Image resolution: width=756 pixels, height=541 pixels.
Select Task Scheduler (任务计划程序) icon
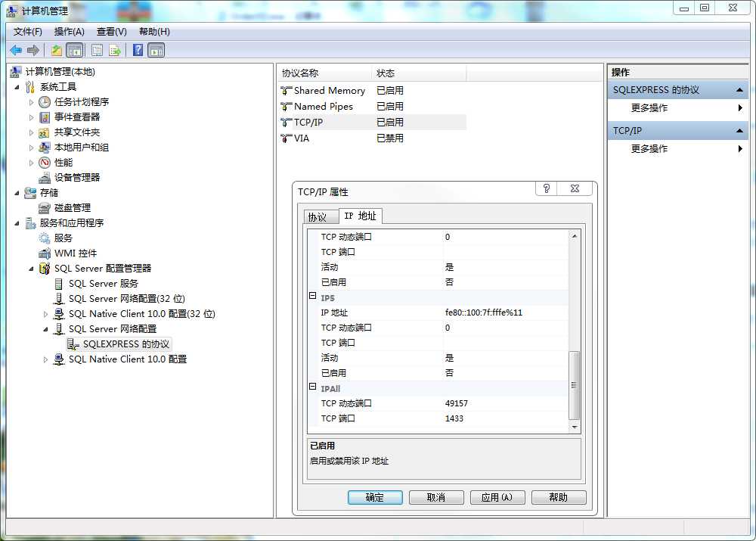click(45, 102)
